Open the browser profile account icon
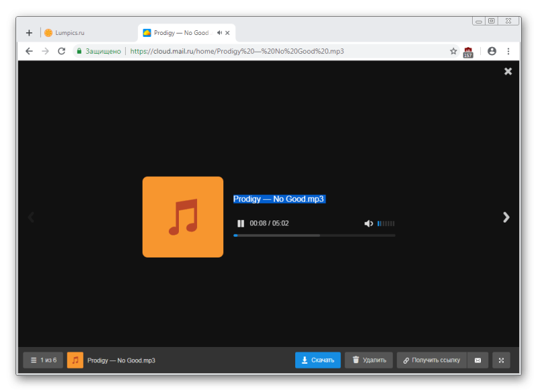The height and width of the screenshot is (392, 538). pos(492,51)
